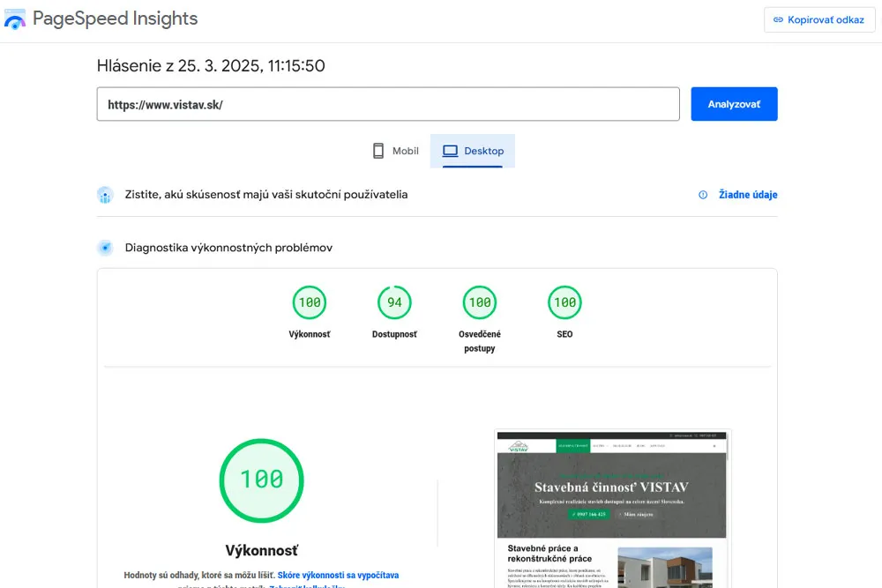Click the real users experience icon
Screen dimensions: 882x588
pos(105,195)
